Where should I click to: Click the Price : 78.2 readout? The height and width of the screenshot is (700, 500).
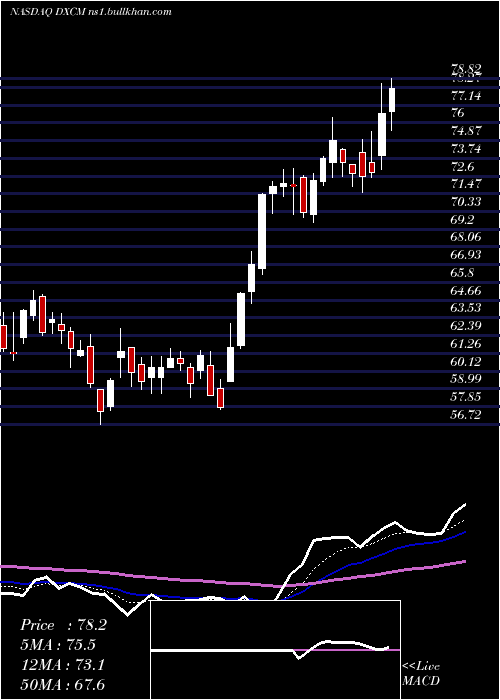(x=63, y=625)
